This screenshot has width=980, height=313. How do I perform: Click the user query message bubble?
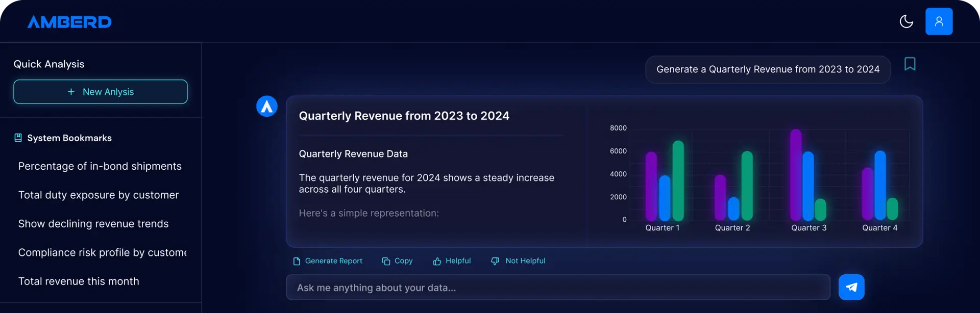point(768,69)
